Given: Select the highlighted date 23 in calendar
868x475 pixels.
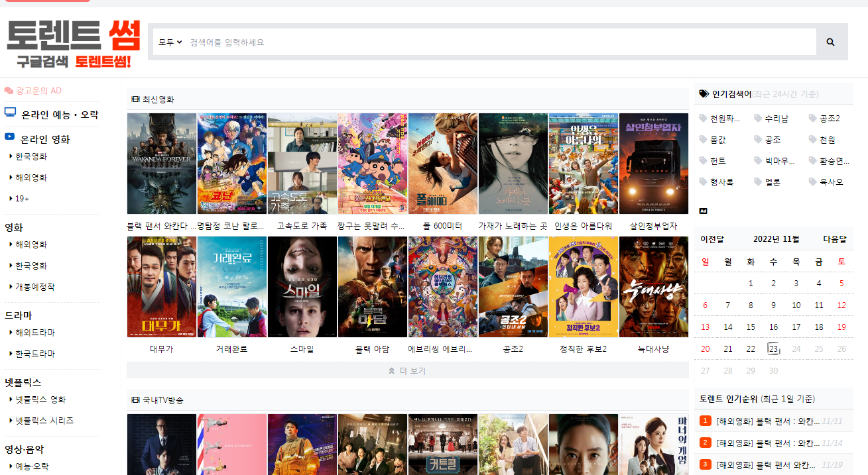Looking at the screenshot, I should tap(773, 348).
